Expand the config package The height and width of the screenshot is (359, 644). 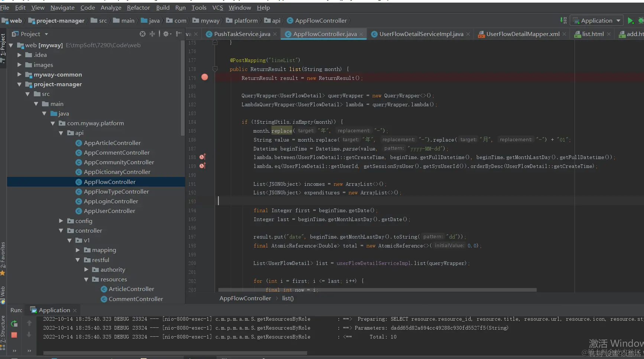[x=61, y=221]
